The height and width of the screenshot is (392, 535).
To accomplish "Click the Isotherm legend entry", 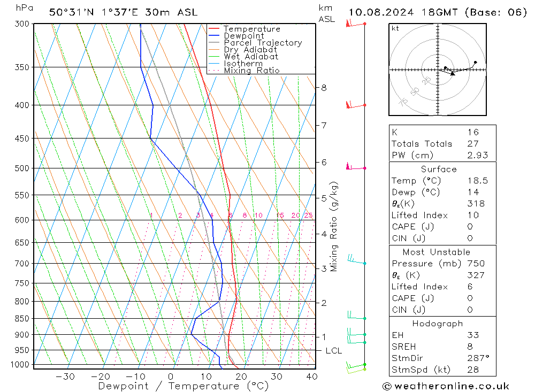I will point(243,64).
